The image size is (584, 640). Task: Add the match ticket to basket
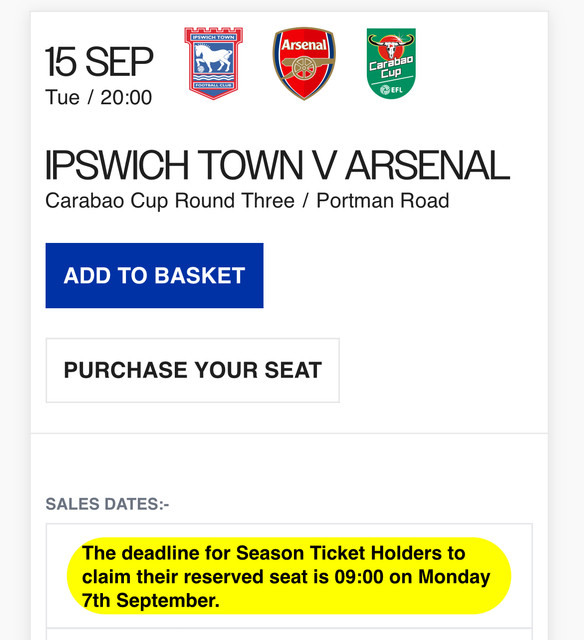[154, 276]
